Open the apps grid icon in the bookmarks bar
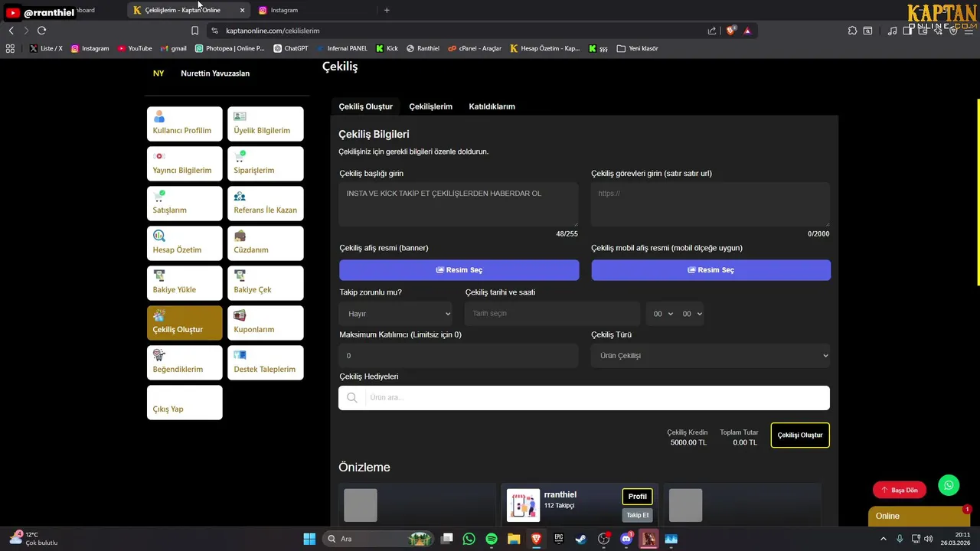The width and height of the screenshot is (980, 551). coord(10,48)
